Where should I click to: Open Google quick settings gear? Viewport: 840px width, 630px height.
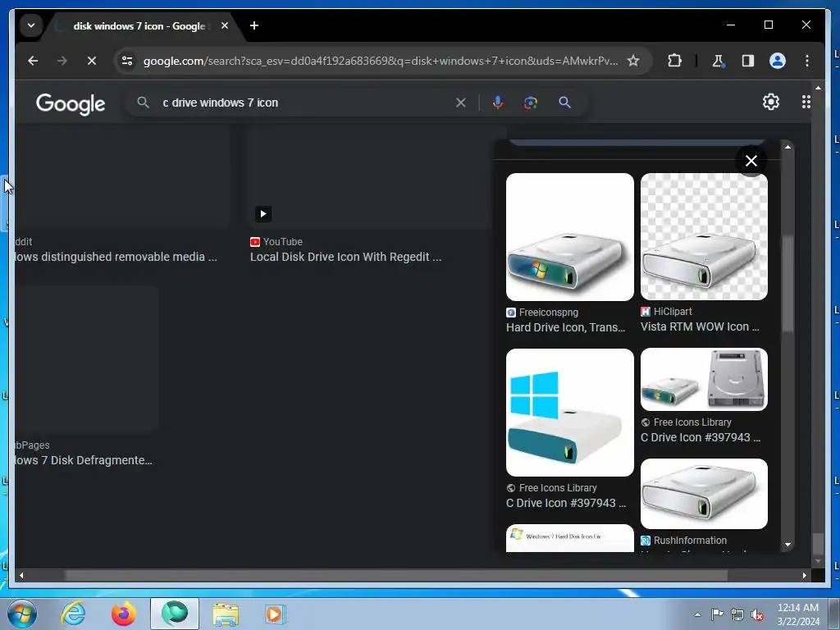(x=770, y=102)
